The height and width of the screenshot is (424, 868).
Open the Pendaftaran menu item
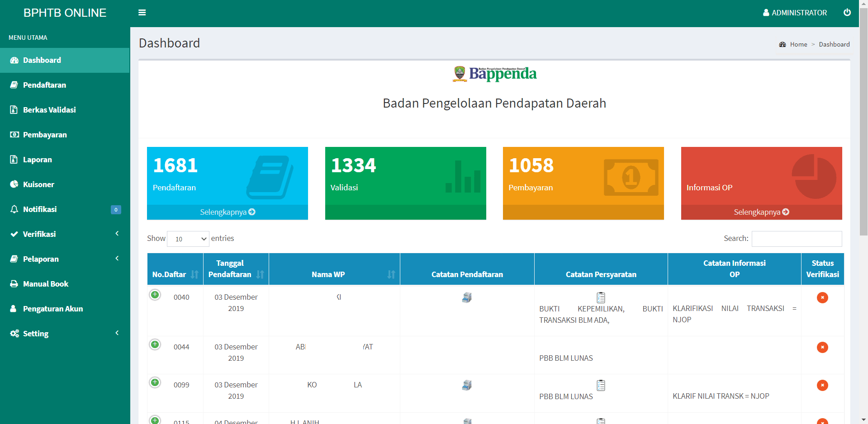click(65, 85)
